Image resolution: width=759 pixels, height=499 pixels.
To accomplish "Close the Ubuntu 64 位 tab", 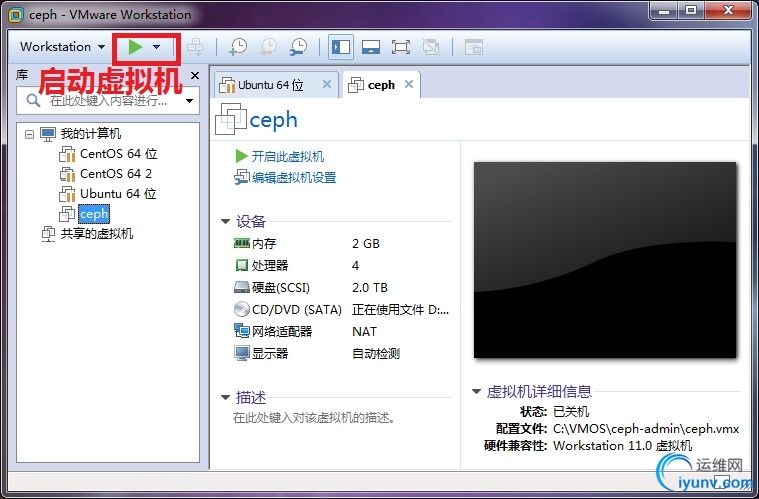I will (x=327, y=84).
